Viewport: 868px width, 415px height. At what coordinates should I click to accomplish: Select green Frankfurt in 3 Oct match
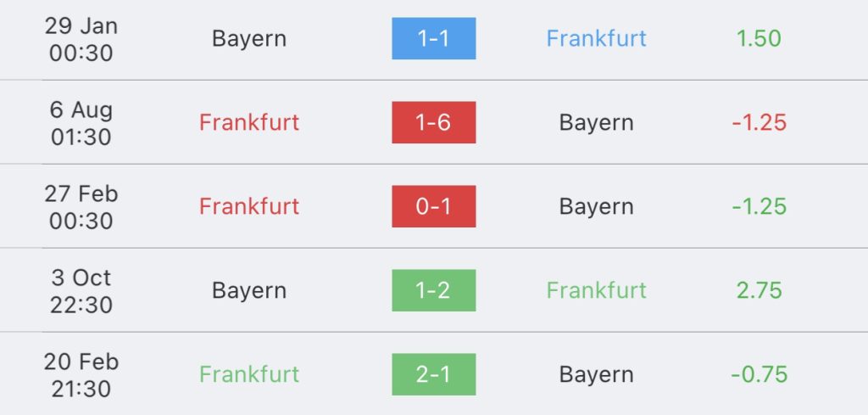pyautogui.click(x=596, y=290)
